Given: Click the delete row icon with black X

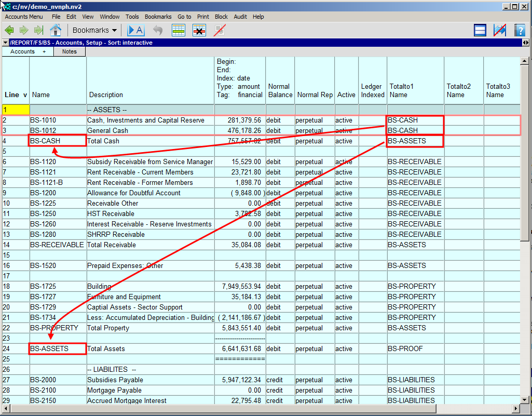Looking at the screenshot, I should tap(199, 30).
